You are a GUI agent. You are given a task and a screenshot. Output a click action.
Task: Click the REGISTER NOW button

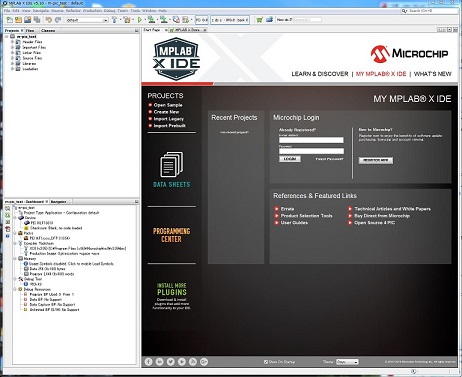point(376,160)
